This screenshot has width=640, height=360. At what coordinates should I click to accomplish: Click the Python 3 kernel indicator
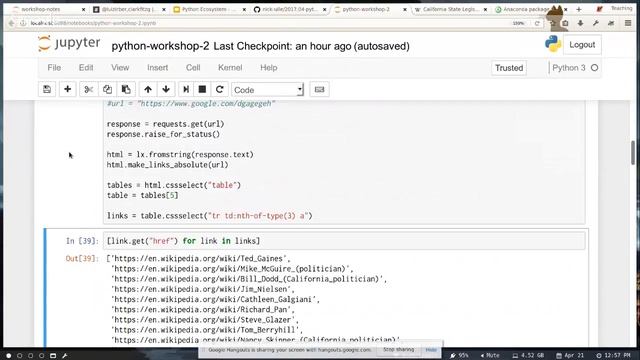coord(575,68)
